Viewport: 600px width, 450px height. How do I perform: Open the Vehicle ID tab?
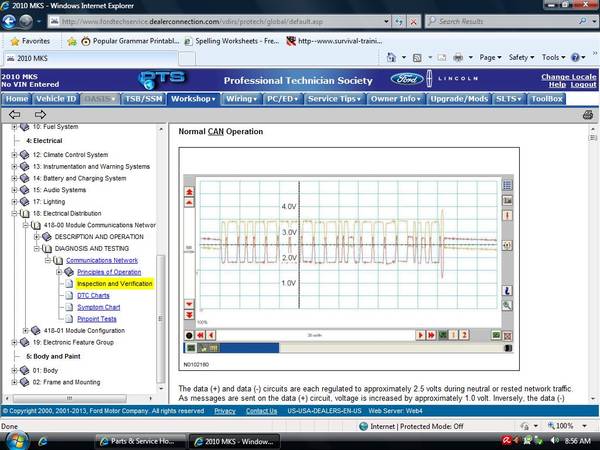[56, 99]
